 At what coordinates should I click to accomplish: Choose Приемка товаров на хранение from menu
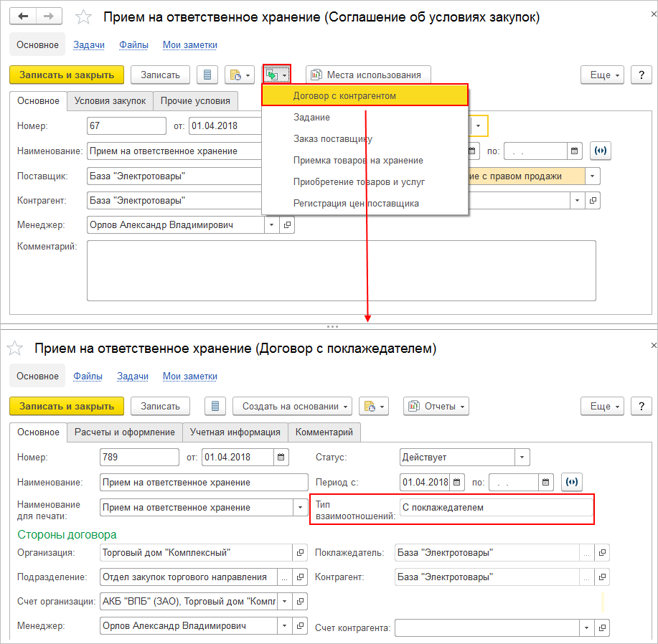(x=358, y=161)
